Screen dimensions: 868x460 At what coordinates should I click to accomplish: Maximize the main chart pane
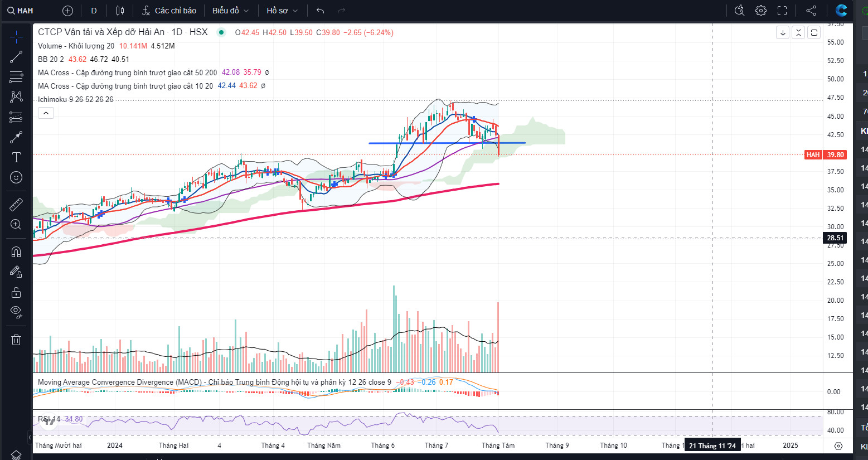point(814,32)
